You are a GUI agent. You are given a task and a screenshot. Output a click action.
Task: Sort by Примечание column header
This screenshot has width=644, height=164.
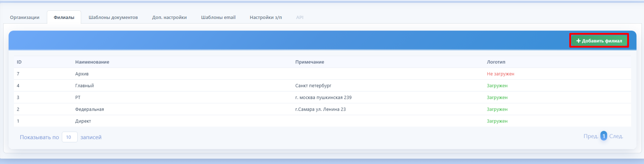(310, 62)
